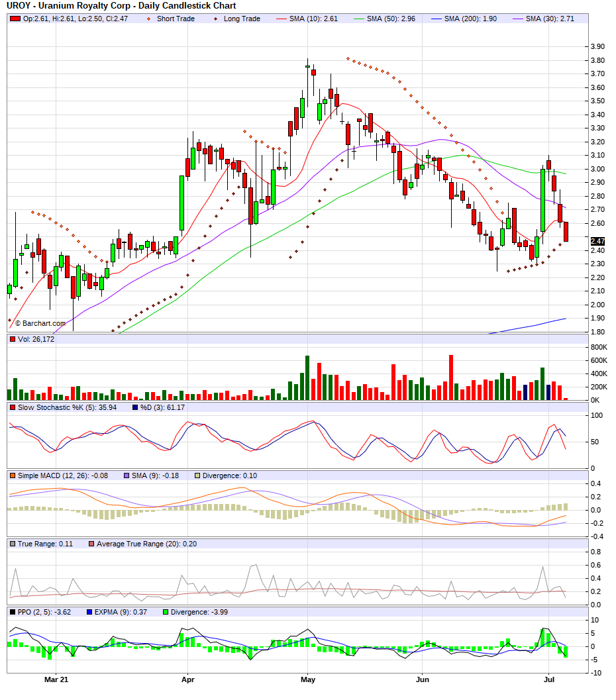Click the Short Trade diamond marker in legend
The image size is (616, 700).
click(x=148, y=19)
